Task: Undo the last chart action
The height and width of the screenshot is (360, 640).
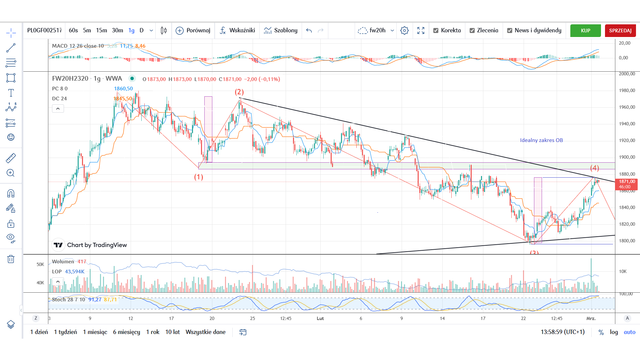Action: (x=309, y=31)
